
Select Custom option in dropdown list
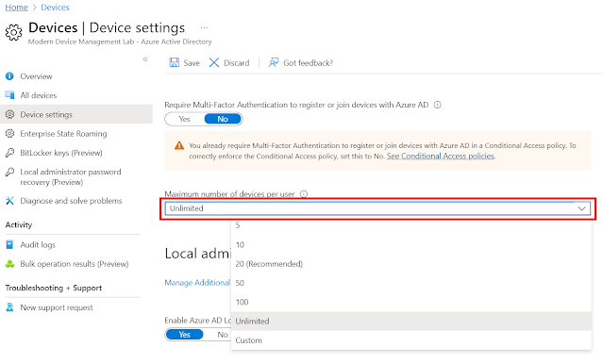(x=411, y=340)
